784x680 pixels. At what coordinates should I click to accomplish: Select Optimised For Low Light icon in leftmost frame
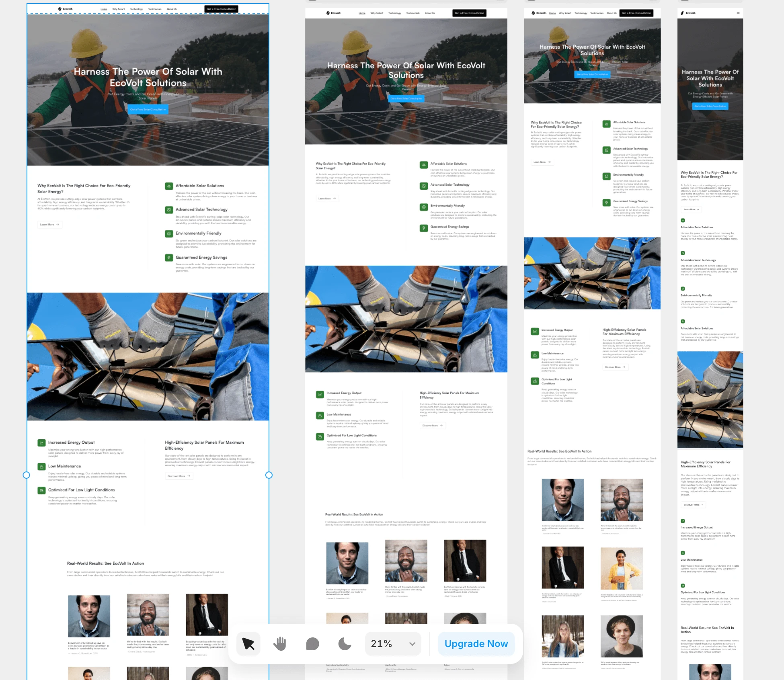point(41,490)
